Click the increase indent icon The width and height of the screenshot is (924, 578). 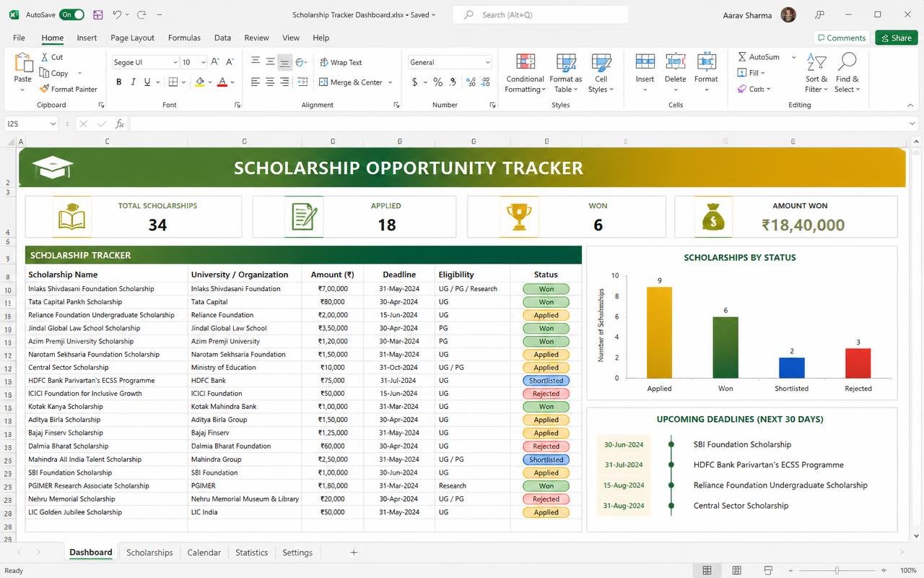click(303, 82)
